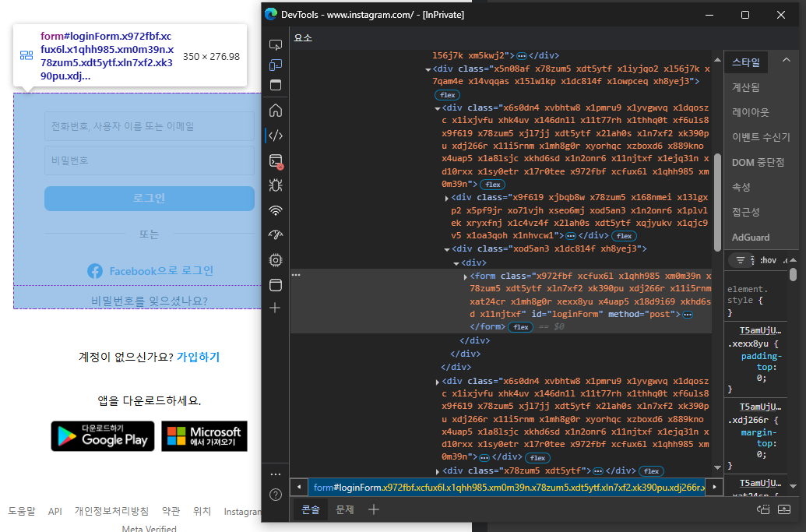Open the Elements tool icon

276,136
